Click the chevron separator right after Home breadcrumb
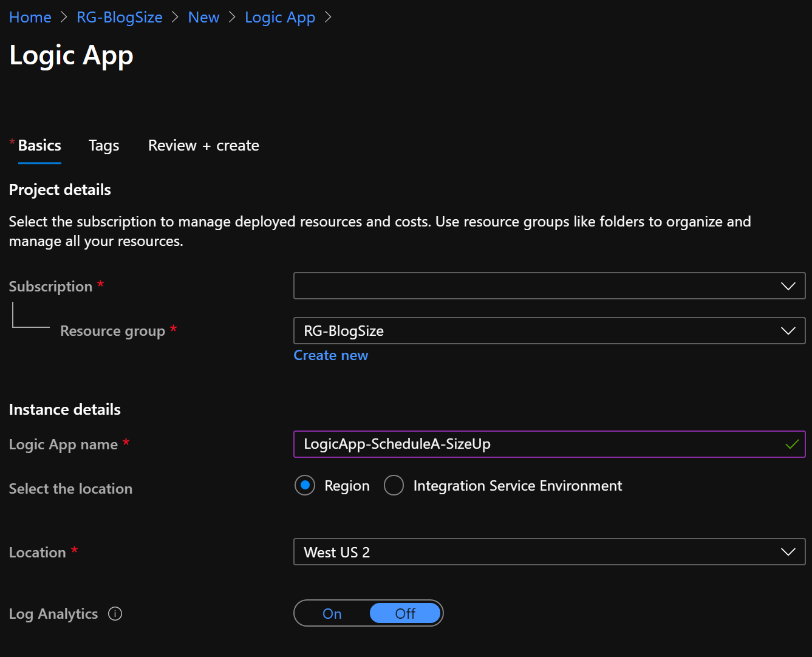 click(64, 18)
